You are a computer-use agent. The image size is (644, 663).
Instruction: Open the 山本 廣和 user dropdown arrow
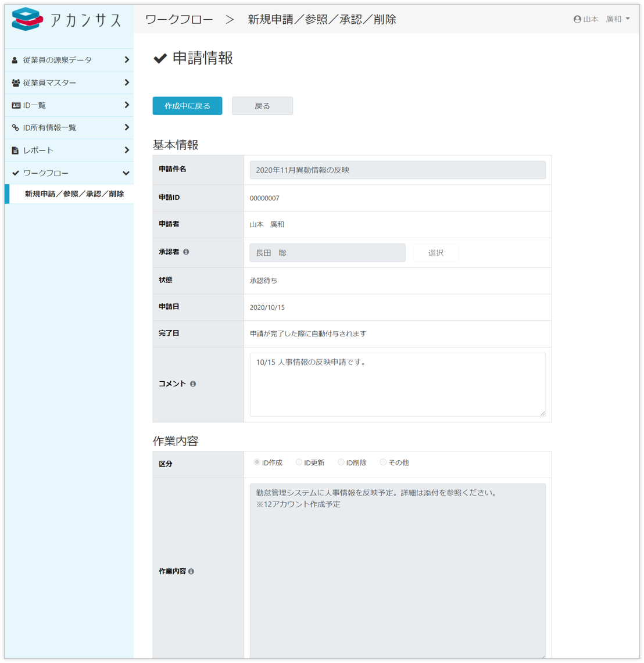click(628, 19)
